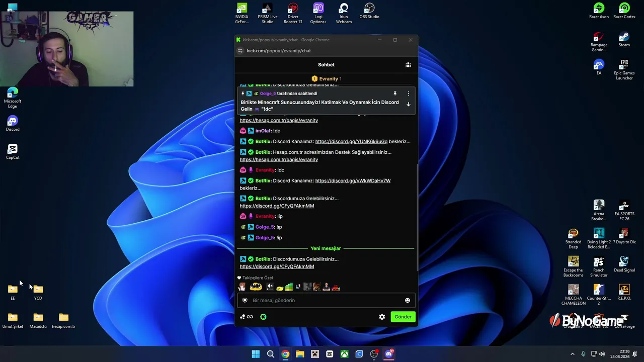The width and height of the screenshot is (644, 362).
Task: Open the taskbar volume control
Action: tap(602, 354)
